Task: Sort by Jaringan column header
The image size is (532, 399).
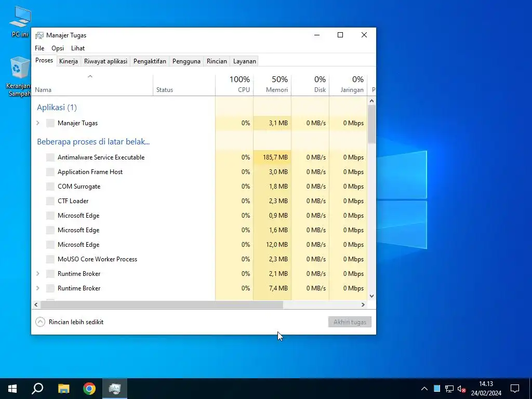Action: [x=348, y=85]
